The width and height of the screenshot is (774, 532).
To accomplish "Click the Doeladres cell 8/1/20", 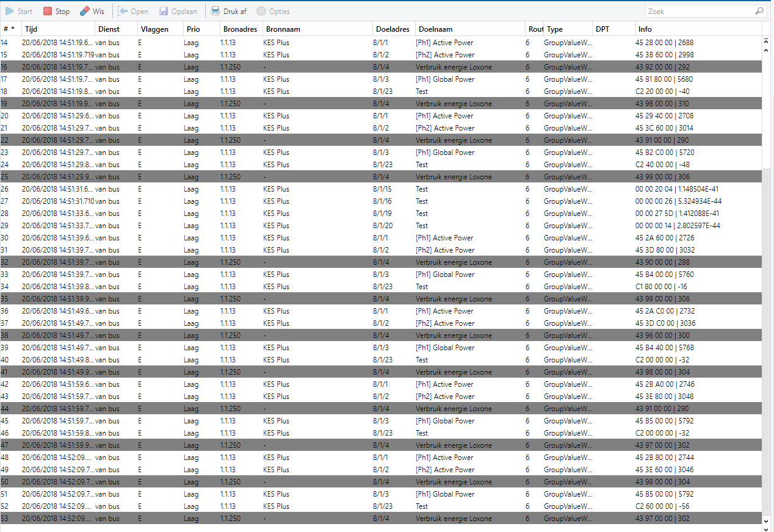I will pos(382,226).
